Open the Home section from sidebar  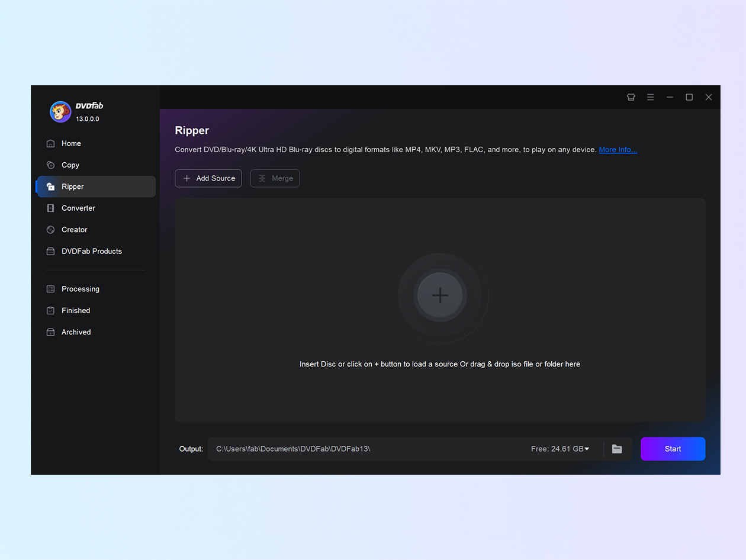(70, 143)
